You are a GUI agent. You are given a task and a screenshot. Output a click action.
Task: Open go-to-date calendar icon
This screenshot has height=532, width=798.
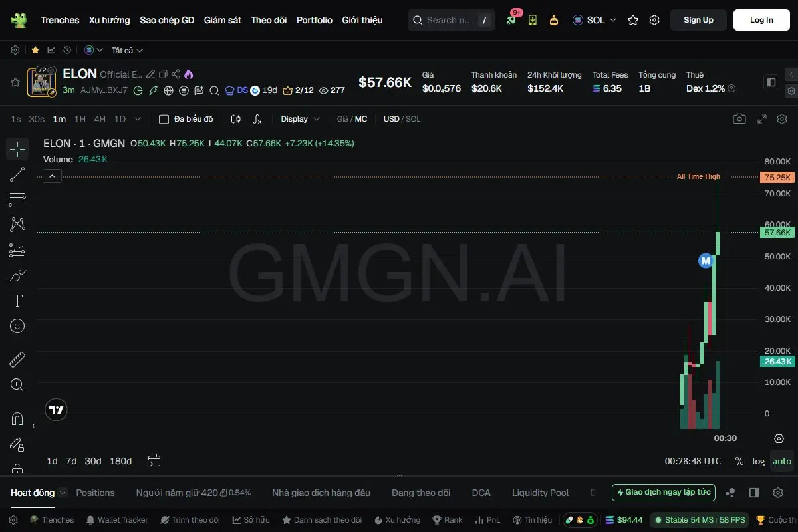click(154, 460)
